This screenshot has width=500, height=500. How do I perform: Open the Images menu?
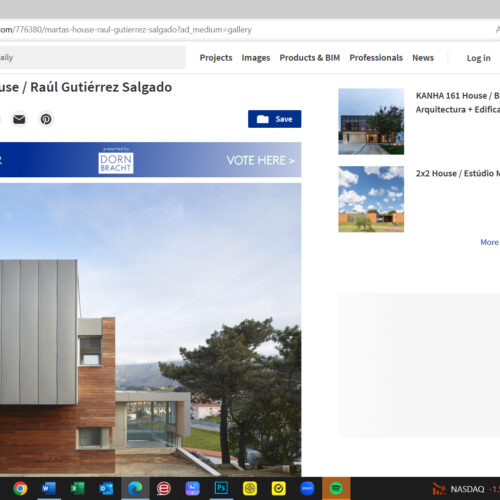tap(256, 58)
